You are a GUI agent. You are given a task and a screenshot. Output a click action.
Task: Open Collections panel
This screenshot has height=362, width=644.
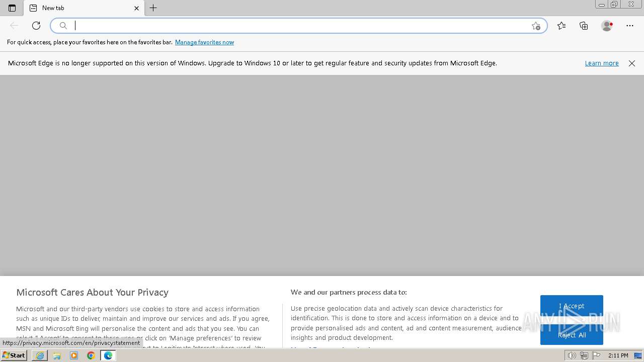pos(584,26)
